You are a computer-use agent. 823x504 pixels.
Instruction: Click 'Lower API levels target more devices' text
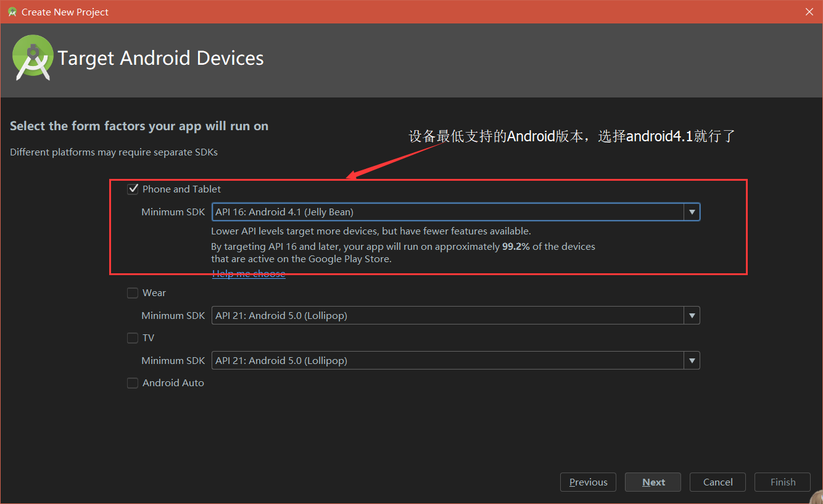tap(371, 231)
